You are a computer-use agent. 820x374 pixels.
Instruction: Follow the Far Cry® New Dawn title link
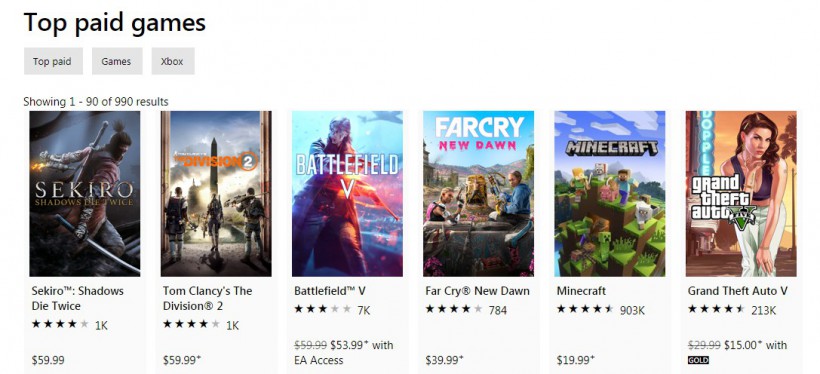pos(477,291)
